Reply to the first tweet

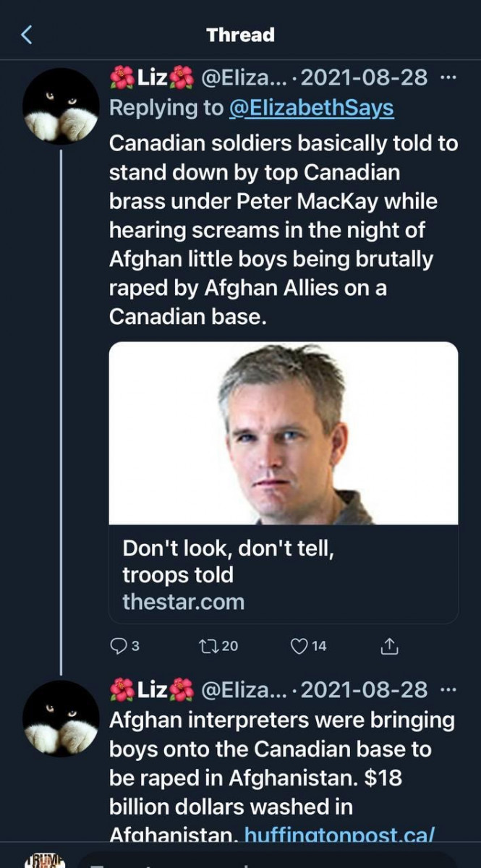coord(119,646)
